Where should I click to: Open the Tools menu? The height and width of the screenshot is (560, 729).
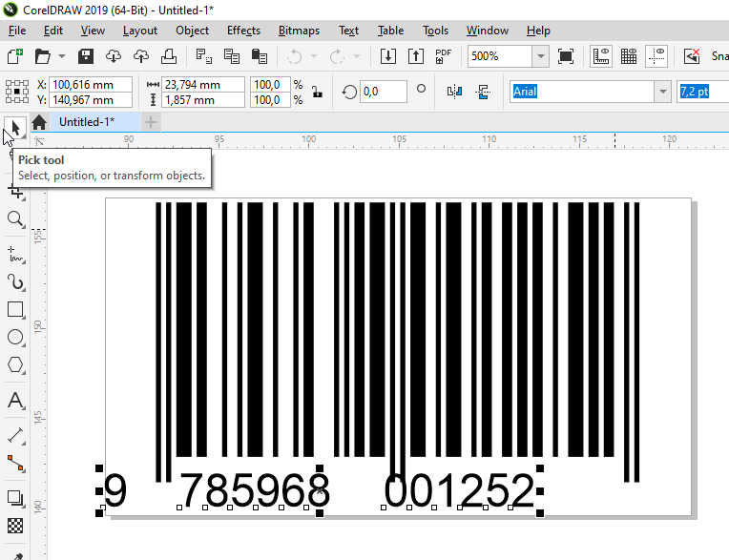[x=435, y=31]
